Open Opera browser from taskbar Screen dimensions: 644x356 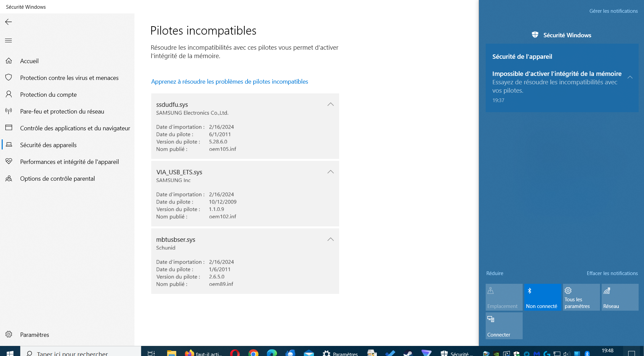coord(235,353)
